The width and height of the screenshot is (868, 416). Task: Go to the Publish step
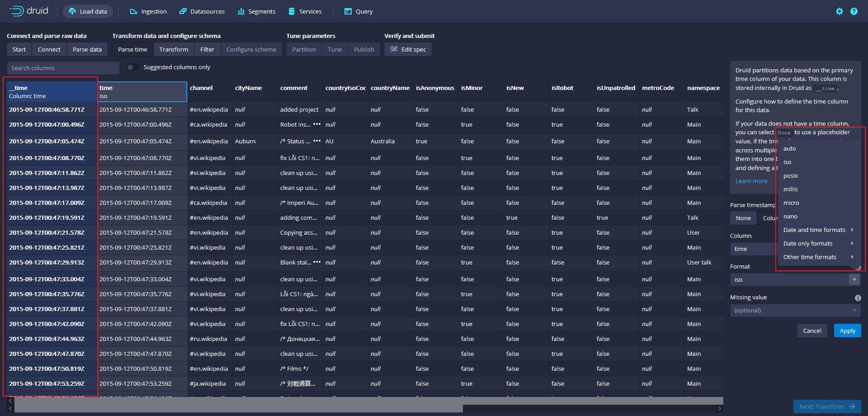pos(364,49)
